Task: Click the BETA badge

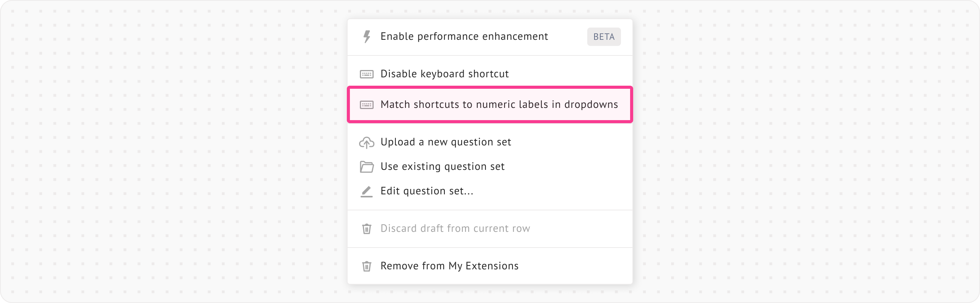Action: click(604, 37)
